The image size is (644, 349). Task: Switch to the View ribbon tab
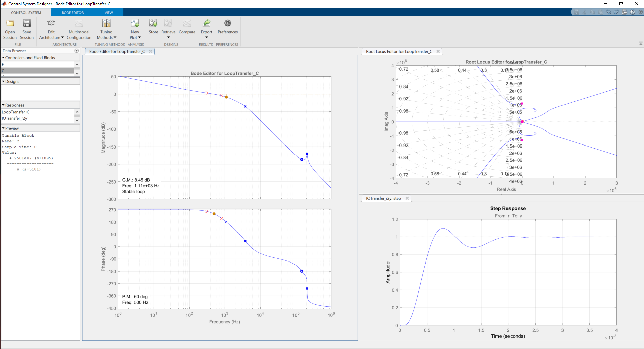tap(109, 13)
